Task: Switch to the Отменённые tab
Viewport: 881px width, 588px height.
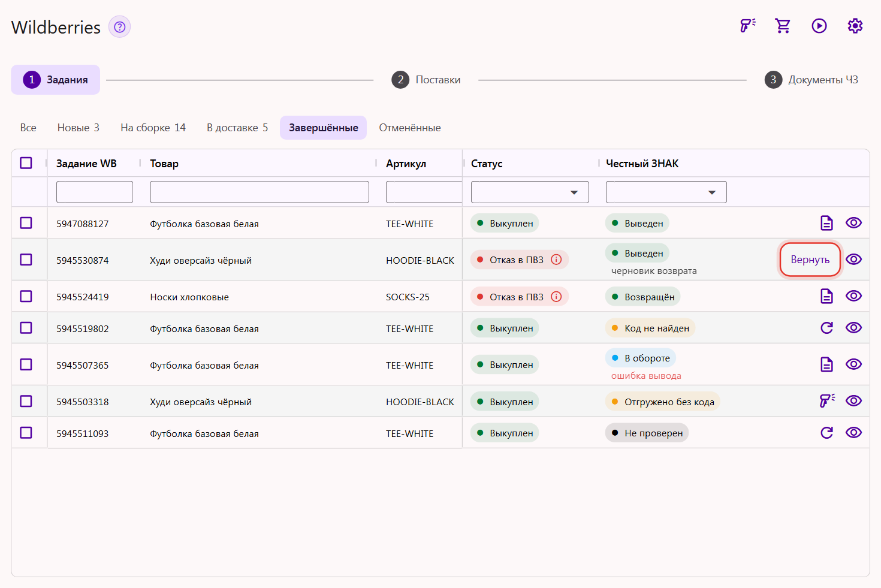Action: [x=410, y=128]
